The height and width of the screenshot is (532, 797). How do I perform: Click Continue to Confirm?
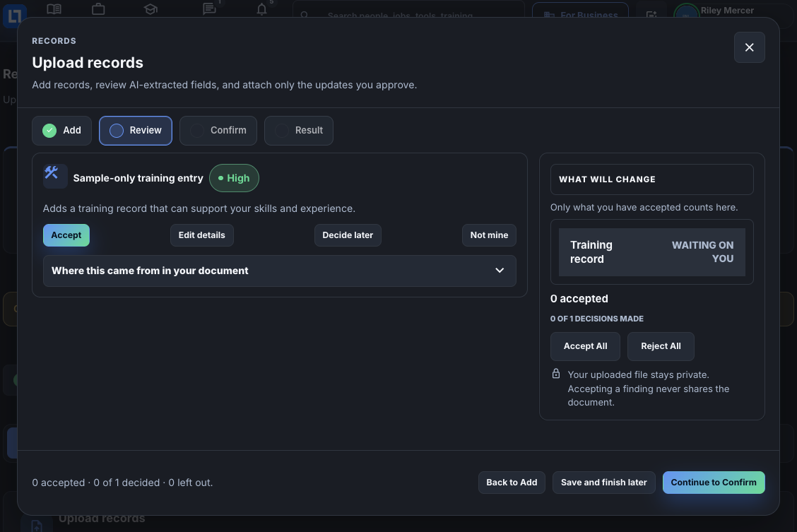[713, 483]
